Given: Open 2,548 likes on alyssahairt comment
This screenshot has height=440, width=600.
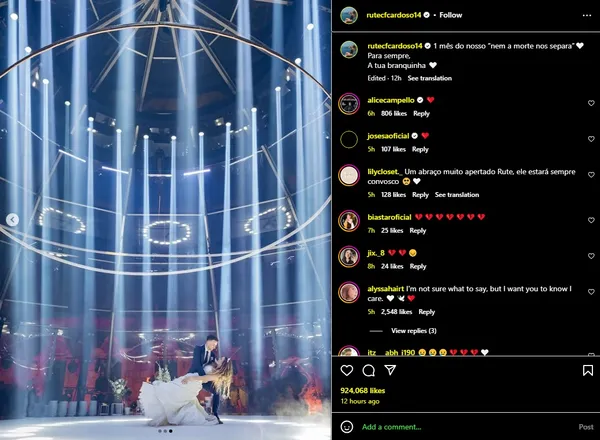Looking at the screenshot, I should click(396, 312).
